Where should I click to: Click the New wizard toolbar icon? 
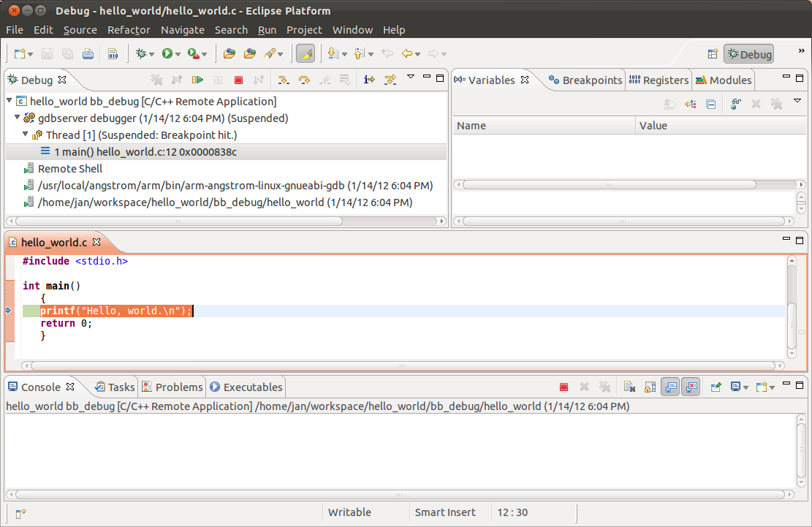tap(20, 54)
